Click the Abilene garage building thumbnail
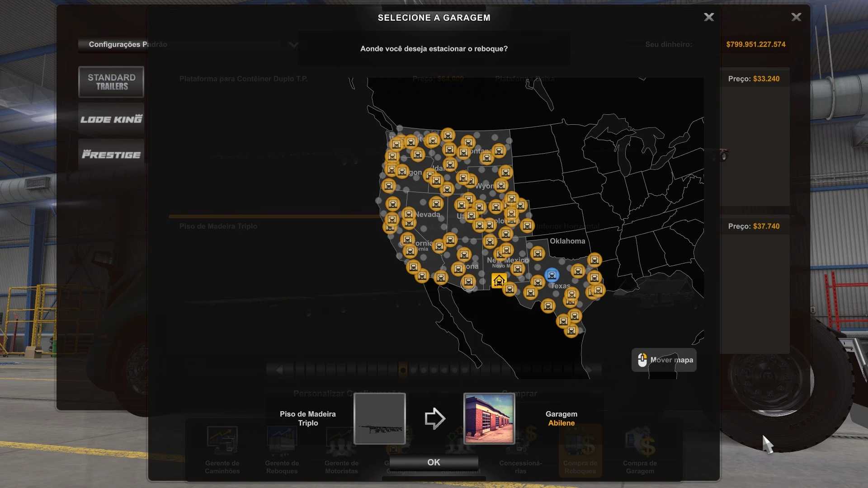 (x=489, y=418)
